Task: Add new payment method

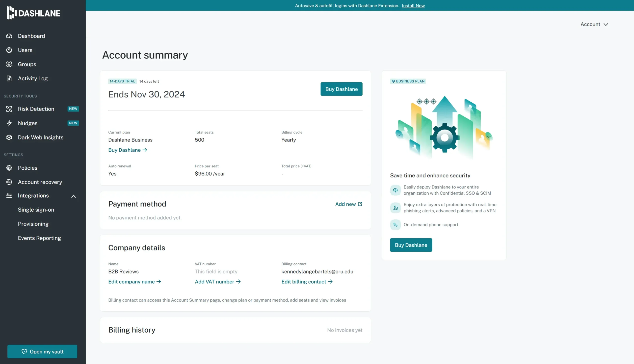Action: (x=349, y=204)
